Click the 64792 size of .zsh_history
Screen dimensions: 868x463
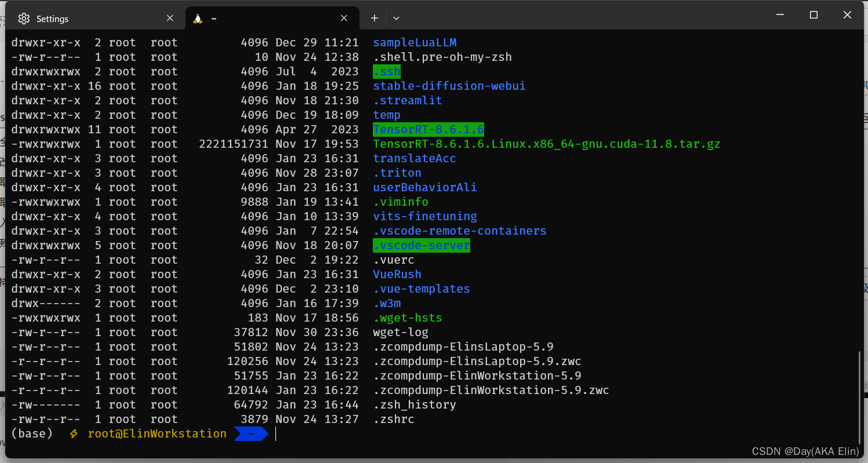coord(251,405)
